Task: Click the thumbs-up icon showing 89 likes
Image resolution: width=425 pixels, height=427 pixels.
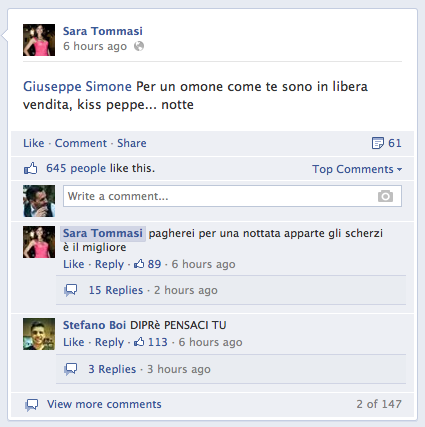Action: pos(139,264)
